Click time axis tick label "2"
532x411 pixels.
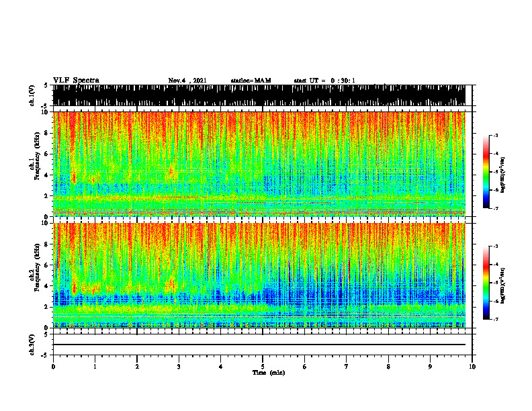[137, 367]
